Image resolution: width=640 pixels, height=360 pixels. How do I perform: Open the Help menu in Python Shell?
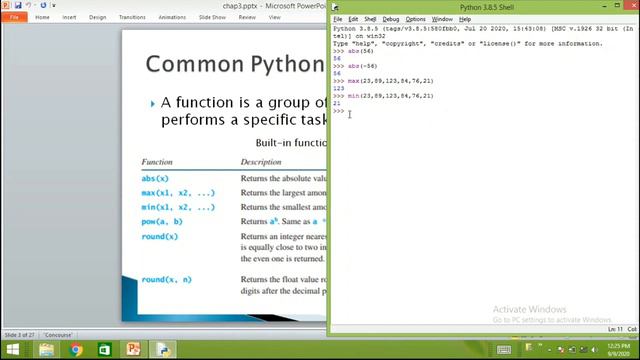click(464, 19)
